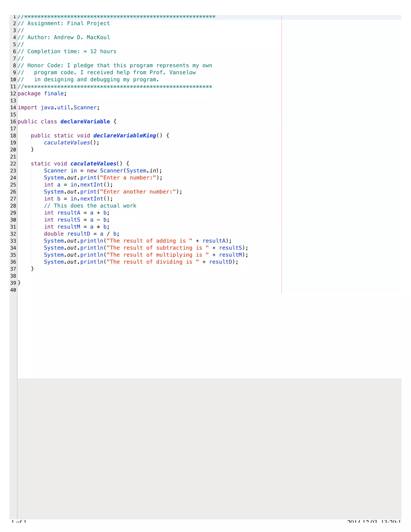Click the 'result of dividing is' println line

pos(141,262)
